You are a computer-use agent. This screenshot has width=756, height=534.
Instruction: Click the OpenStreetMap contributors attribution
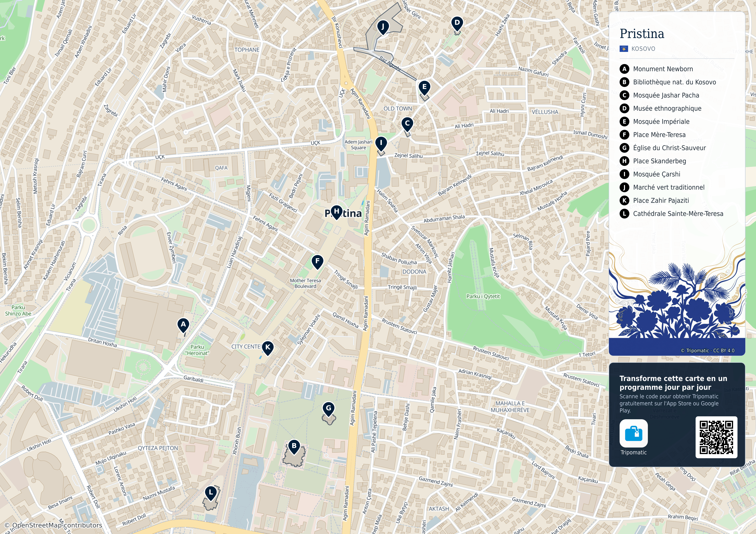click(53, 525)
